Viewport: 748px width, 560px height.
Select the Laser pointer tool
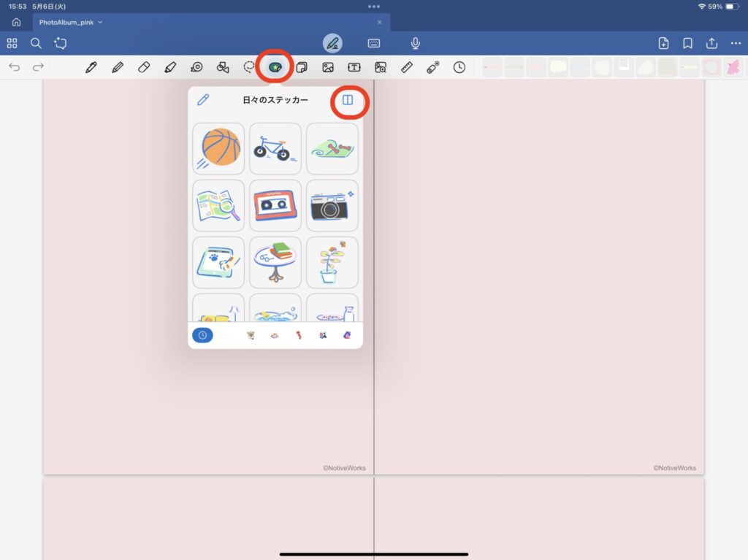tap(433, 67)
